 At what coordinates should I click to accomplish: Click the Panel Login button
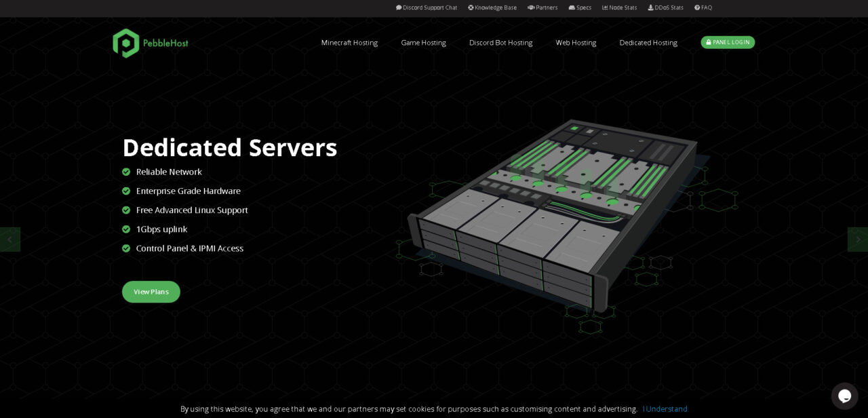(x=728, y=42)
